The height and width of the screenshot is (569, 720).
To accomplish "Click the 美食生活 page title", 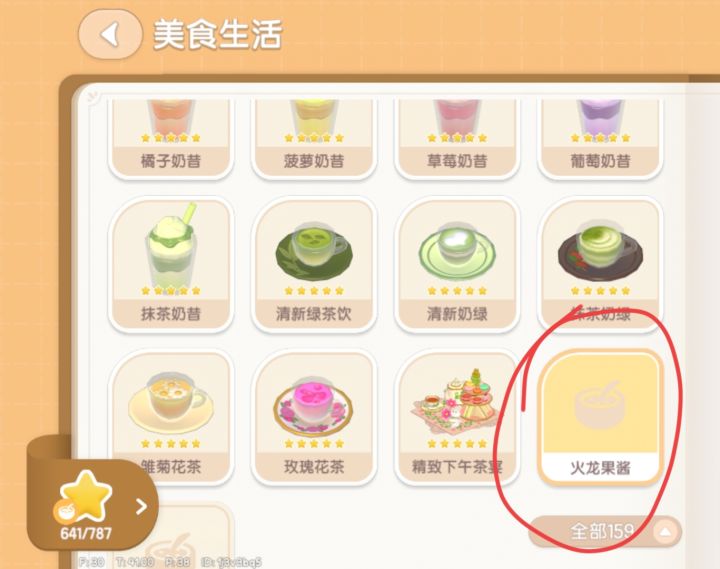I will (x=217, y=34).
